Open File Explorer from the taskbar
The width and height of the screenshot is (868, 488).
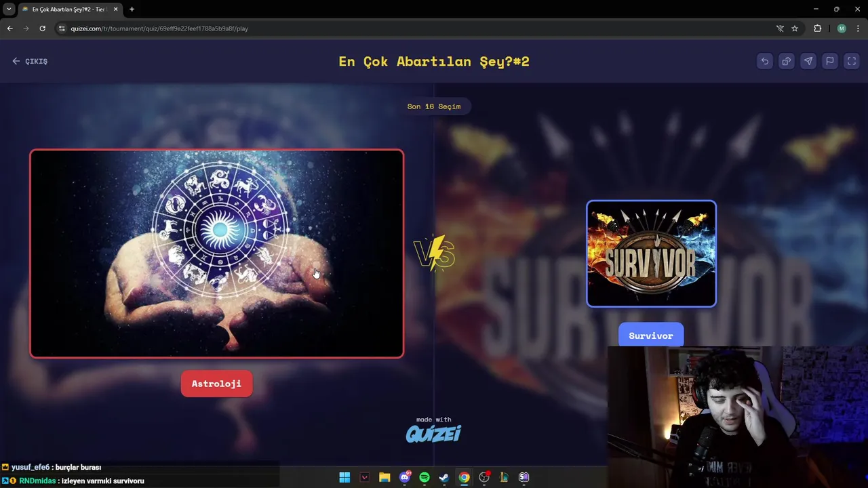pyautogui.click(x=384, y=477)
